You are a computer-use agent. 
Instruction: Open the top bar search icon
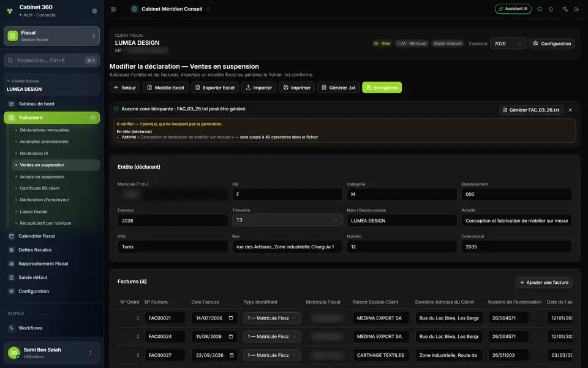(x=540, y=9)
